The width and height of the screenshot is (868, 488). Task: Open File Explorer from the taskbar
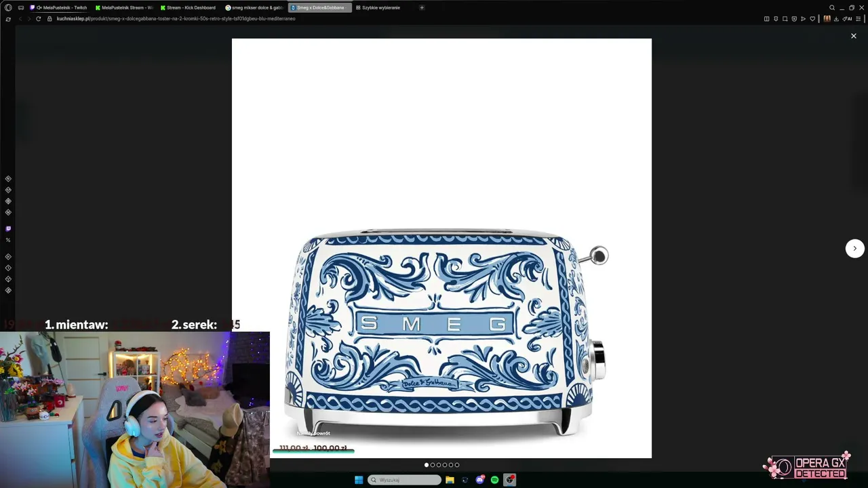[450, 480]
